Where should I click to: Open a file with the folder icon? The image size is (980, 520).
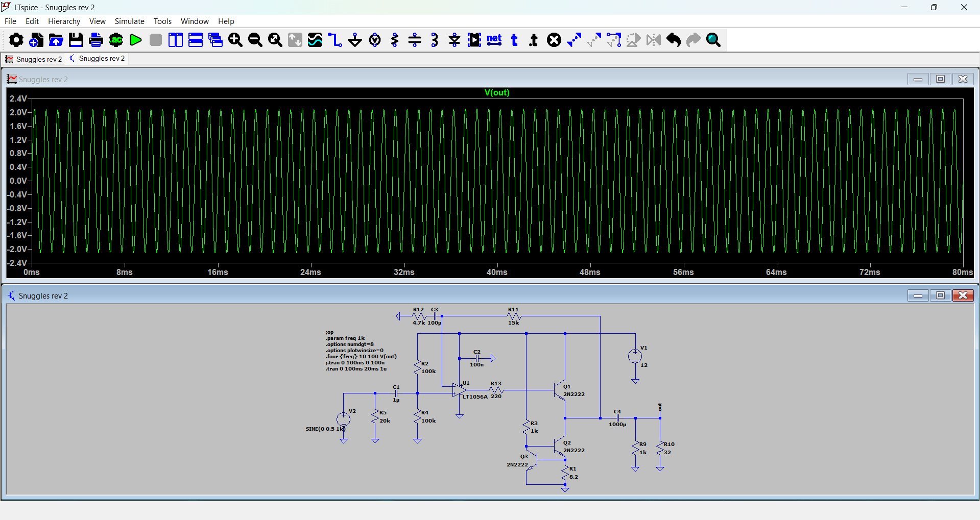pos(56,40)
